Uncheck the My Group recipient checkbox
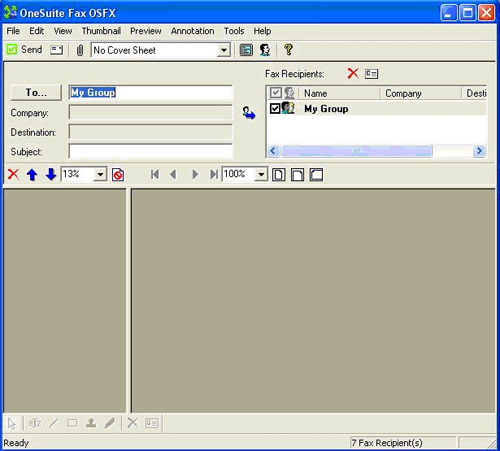500x451 pixels. [275, 108]
